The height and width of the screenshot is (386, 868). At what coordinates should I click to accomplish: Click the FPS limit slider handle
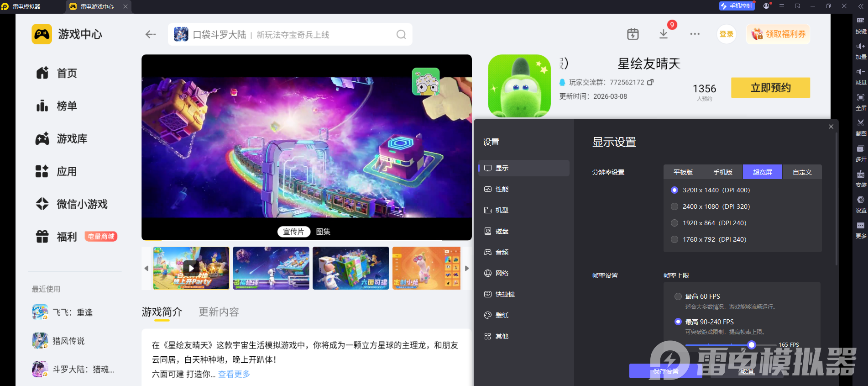[751, 345]
